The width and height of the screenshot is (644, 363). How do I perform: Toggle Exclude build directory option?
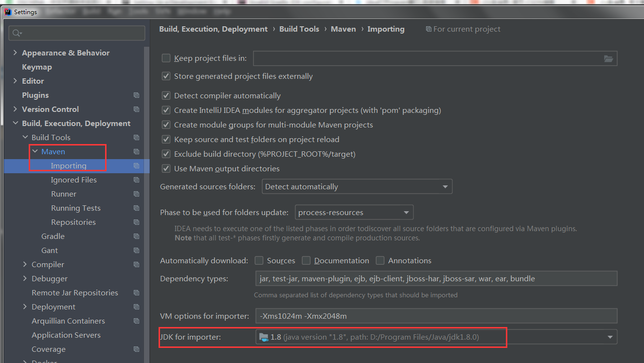tap(166, 154)
